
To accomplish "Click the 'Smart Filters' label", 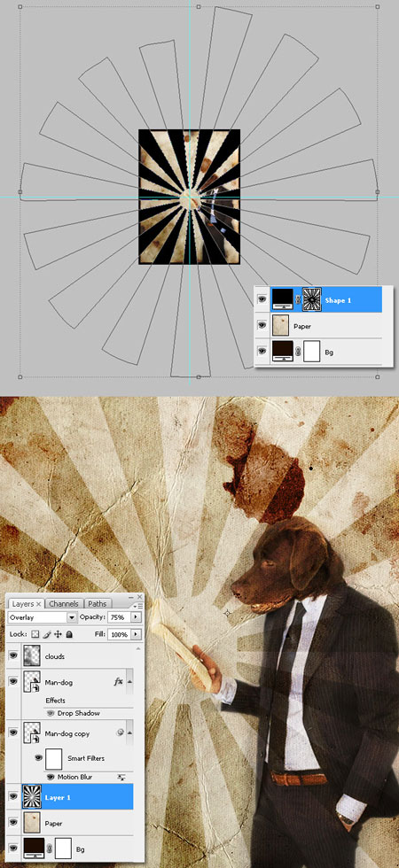I will tap(86, 758).
